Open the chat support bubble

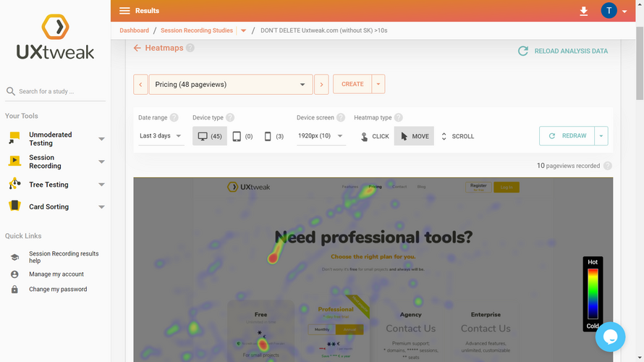point(609,337)
